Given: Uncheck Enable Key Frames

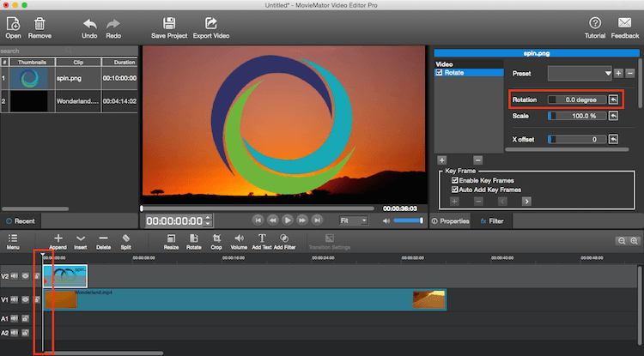Looking at the screenshot, I should pos(454,180).
